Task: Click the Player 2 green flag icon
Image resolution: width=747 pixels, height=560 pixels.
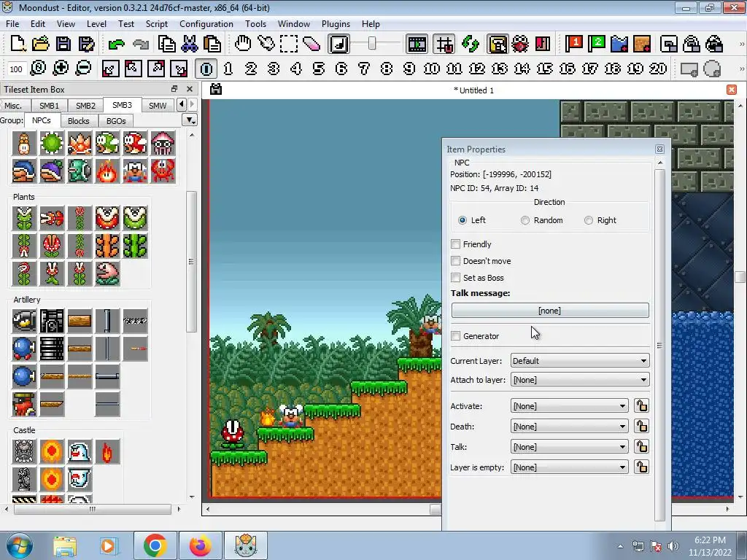Action: (x=597, y=44)
